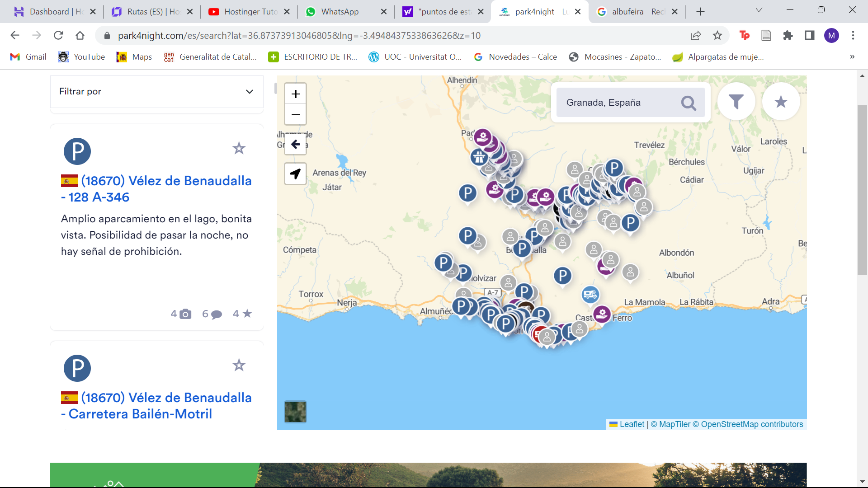
Task: Expand the hidden bookmarks overflow chevron
Action: click(x=852, y=57)
